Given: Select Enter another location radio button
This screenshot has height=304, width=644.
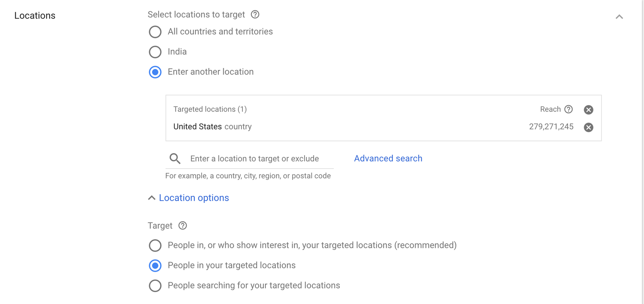Looking at the screenshot, I should pos(155,72).
